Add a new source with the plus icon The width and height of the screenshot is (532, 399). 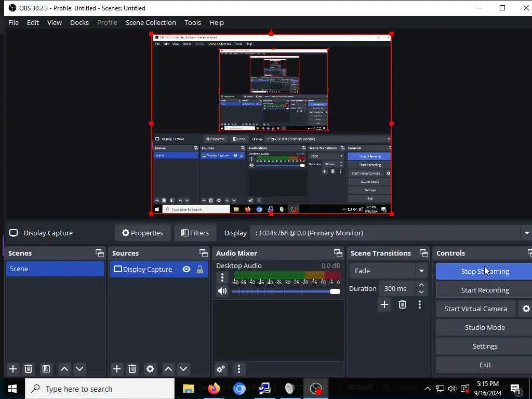pyautogui.click(x=117, y=369)
